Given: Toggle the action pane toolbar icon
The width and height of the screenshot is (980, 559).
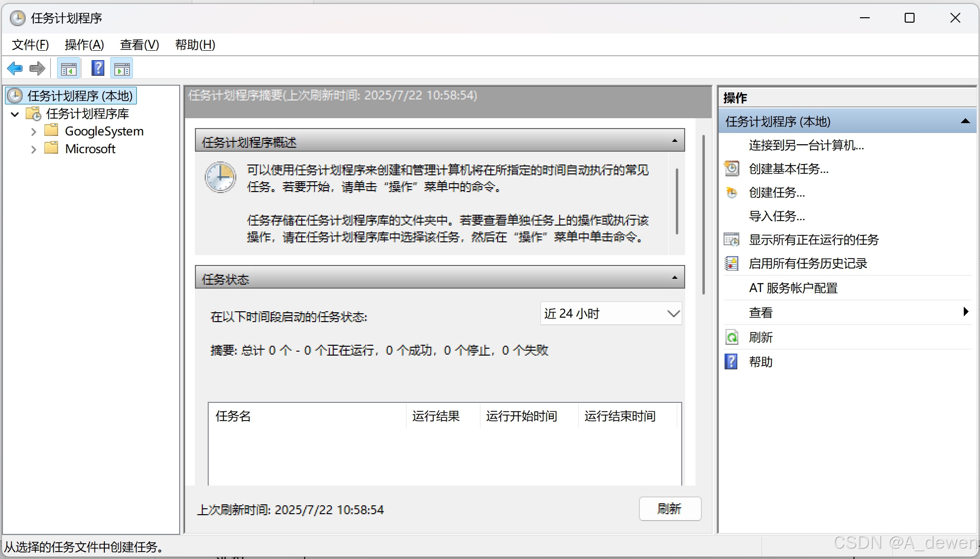Looking at the screenshot, I should click(x=122, y=69).
